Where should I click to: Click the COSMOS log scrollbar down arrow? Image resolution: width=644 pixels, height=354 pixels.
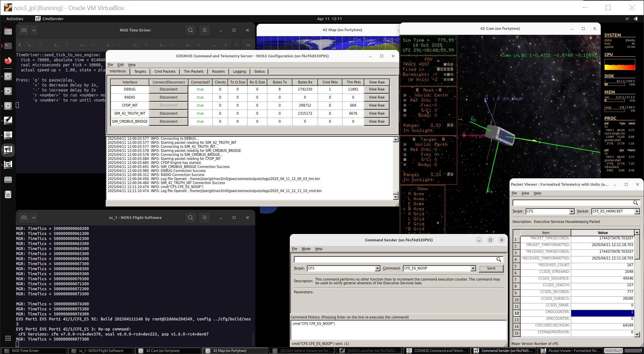click(x=395, y=197)
